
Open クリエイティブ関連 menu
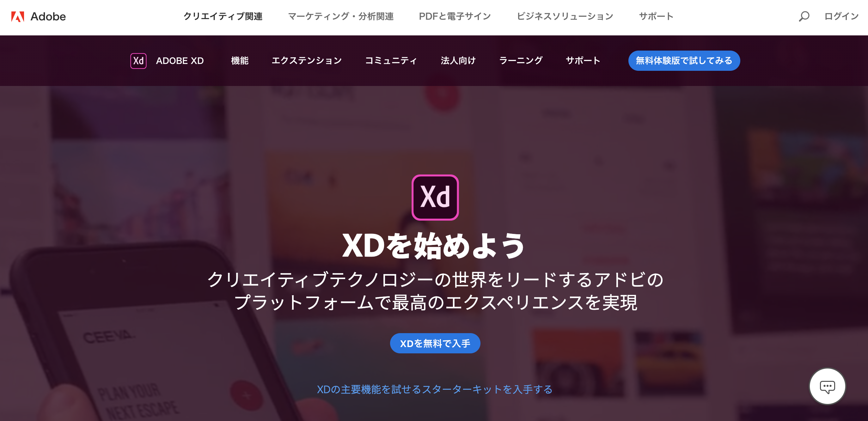pyautogui.click(x=223, y=16)
